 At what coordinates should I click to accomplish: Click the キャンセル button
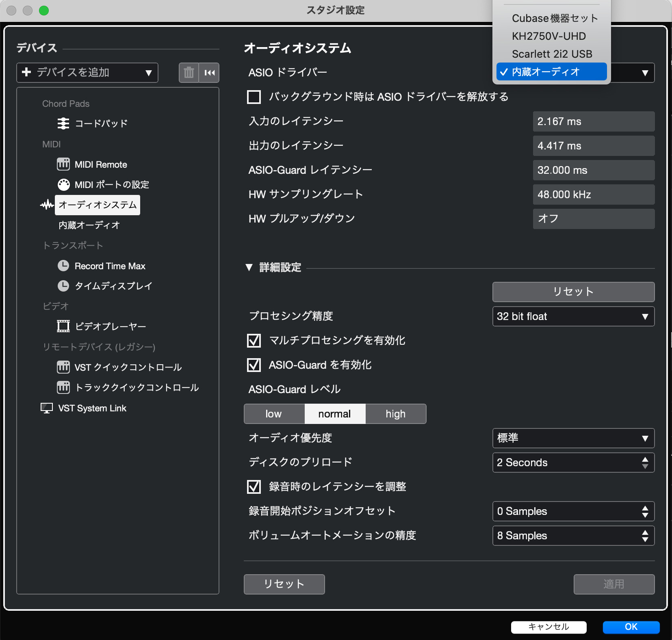(x=548, y=627)
